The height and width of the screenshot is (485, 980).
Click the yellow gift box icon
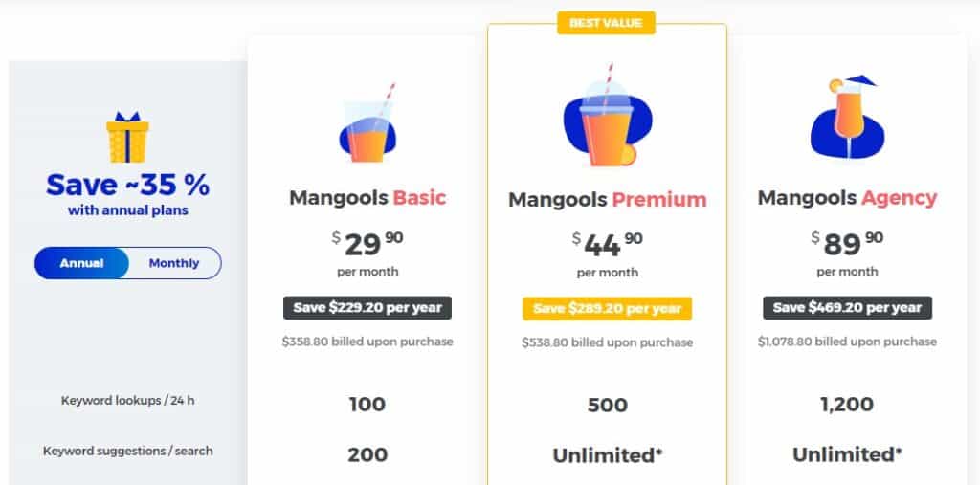tap(127, 137)
